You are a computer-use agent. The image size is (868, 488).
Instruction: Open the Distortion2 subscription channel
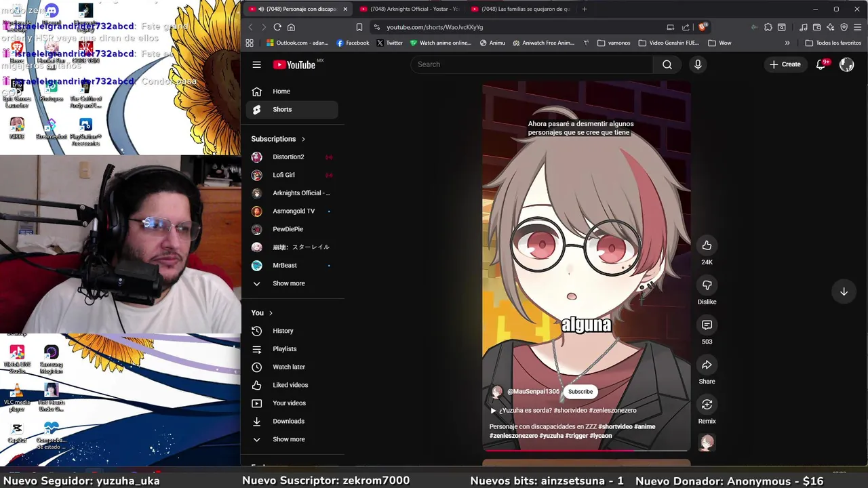292,157
